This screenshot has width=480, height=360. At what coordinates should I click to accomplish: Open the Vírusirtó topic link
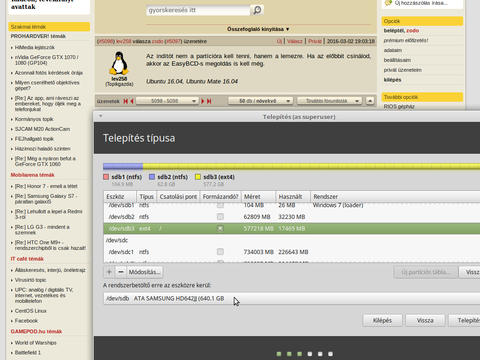pos(30,280)
